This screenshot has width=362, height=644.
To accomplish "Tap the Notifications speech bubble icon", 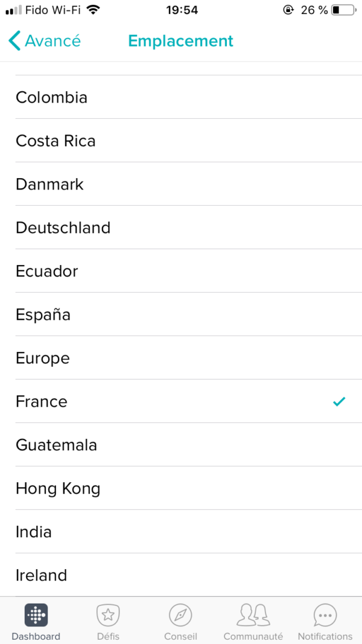I will [x=325, y=615].
